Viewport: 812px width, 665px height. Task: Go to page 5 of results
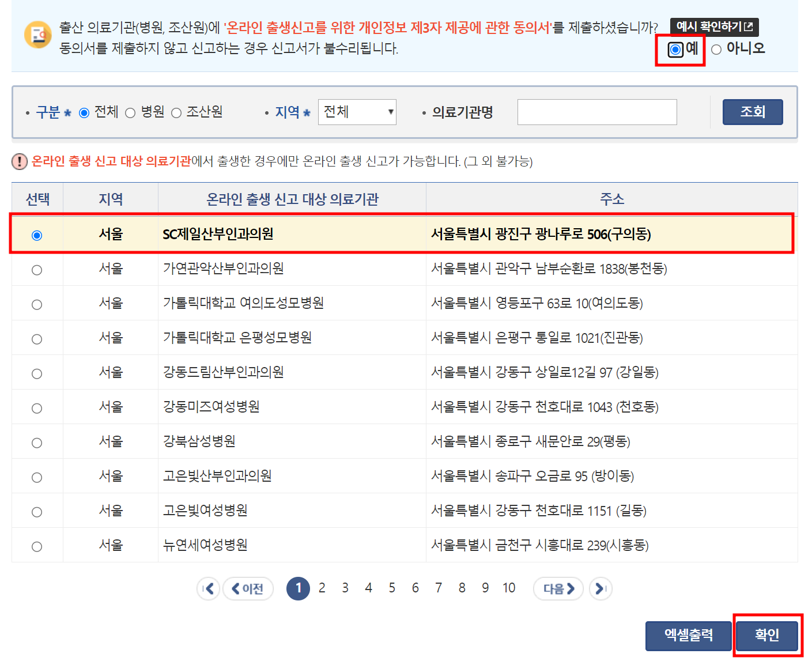[x=392, y=588]
